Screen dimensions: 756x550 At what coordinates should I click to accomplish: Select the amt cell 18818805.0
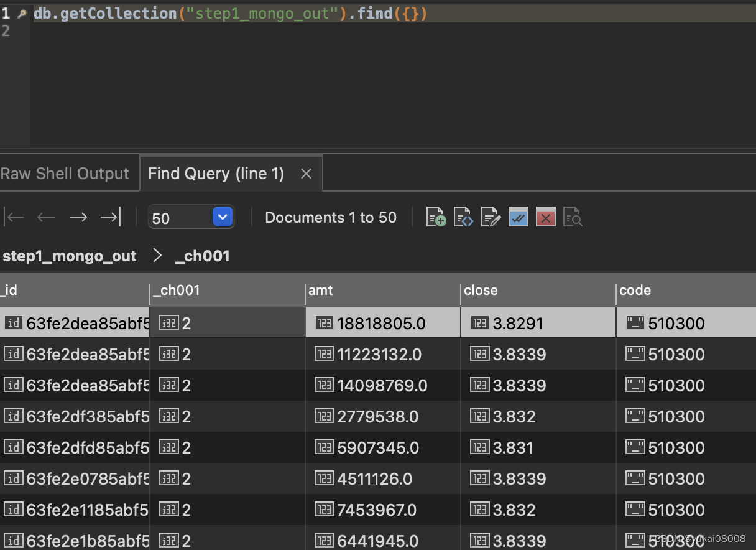click(x=381, y=324)
